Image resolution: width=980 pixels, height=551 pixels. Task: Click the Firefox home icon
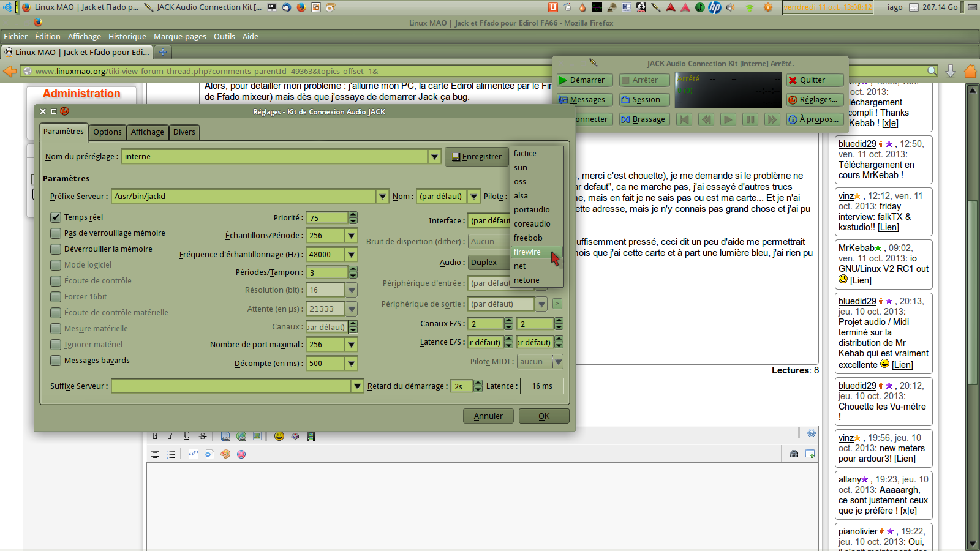pos(971,71)
